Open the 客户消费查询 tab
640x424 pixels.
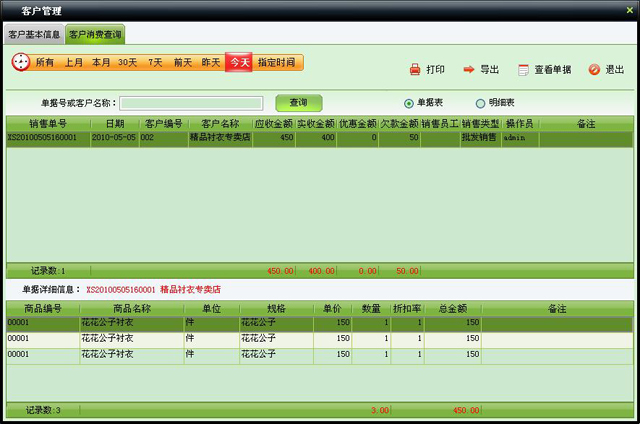click(x=95, y=35)
